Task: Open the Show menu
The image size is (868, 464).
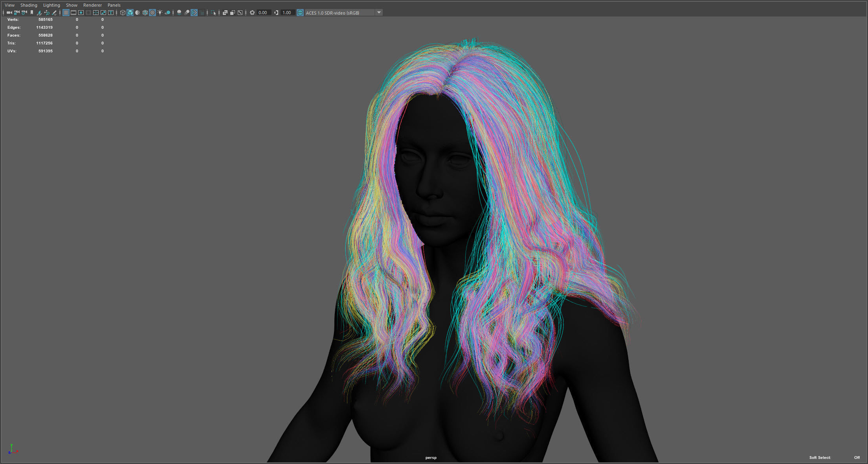Action: tap(72, 5)
